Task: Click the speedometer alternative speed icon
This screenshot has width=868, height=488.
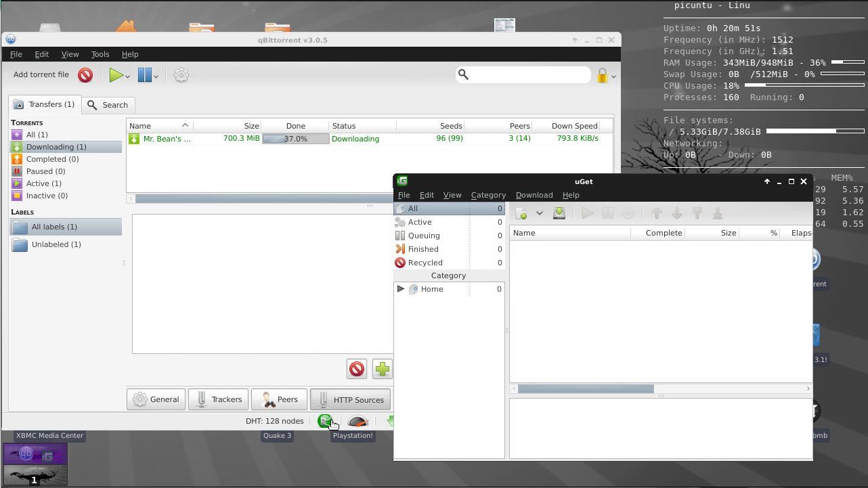Action: (358, 421)
